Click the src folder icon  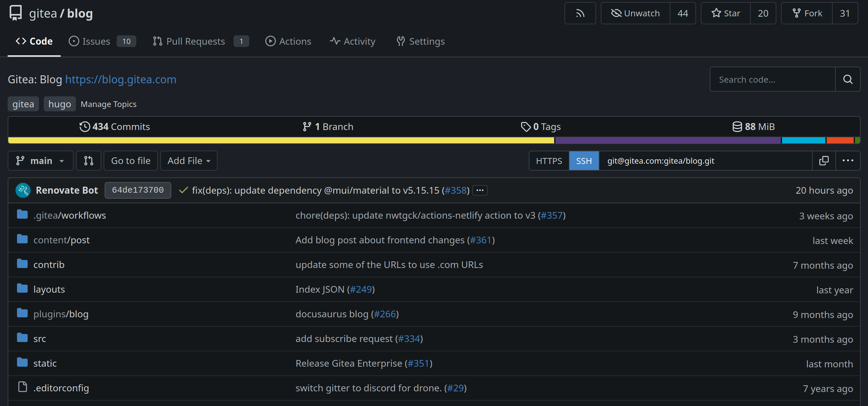pyautogui.click(x=22, y=338)
